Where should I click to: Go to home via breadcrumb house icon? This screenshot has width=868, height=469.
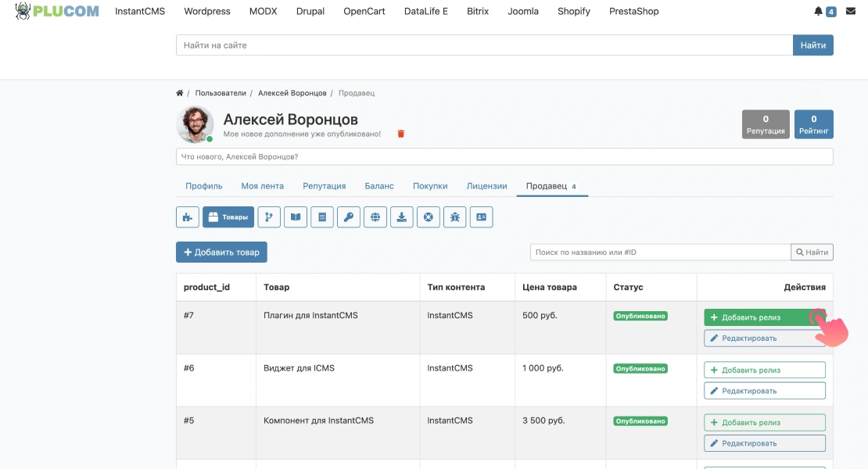pyautogui.click(x=179, y=93)
